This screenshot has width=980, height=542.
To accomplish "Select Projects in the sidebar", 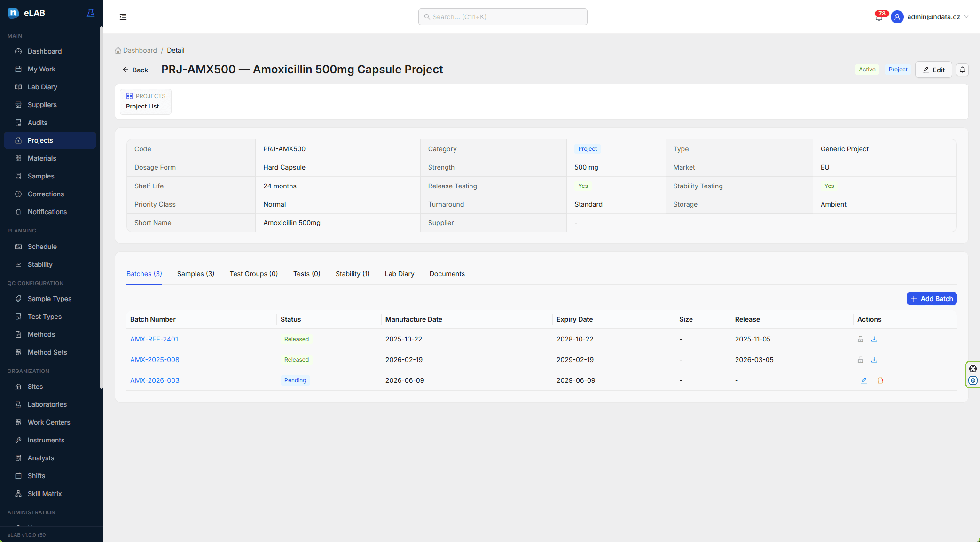I will [50, 140].
